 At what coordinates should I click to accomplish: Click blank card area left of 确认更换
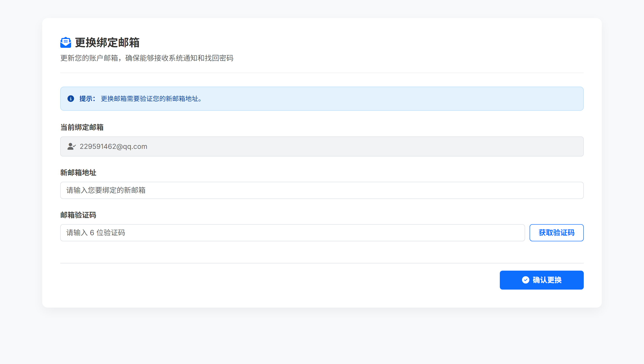275,280
